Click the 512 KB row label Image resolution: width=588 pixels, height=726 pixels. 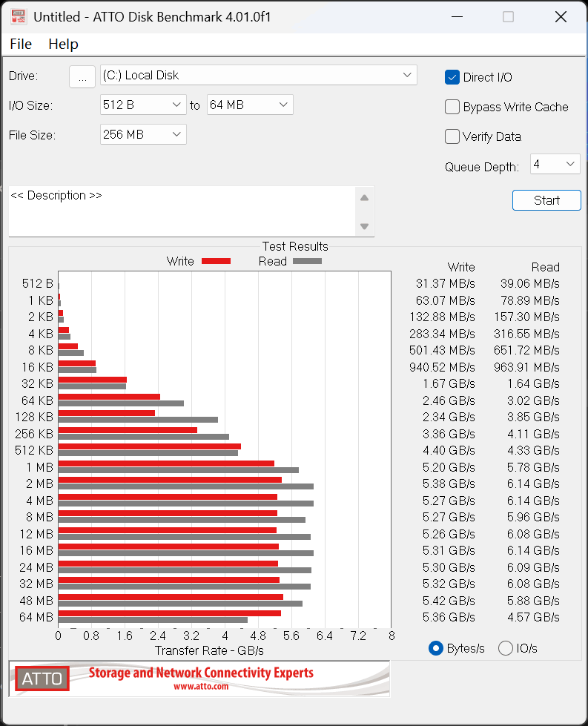[x=34, y=450]
